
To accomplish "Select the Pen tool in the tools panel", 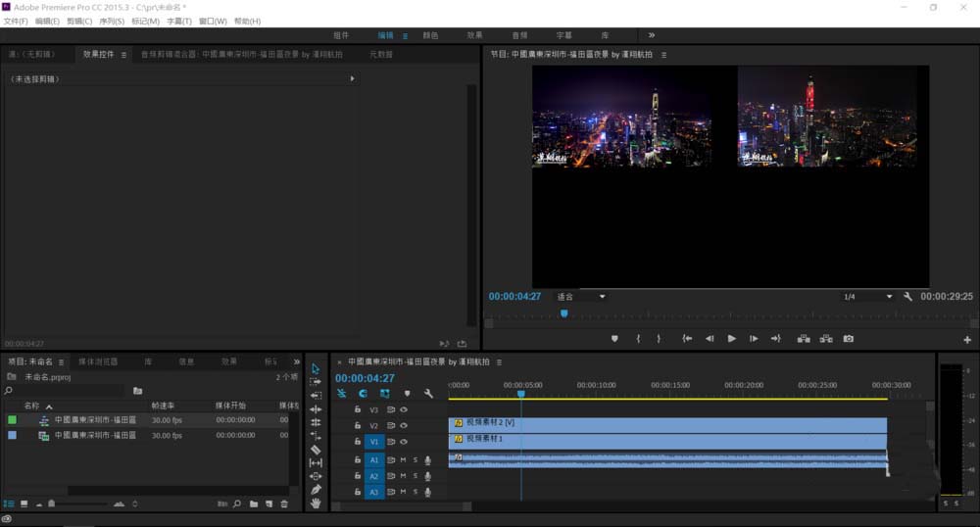I will tap(316, 489).
